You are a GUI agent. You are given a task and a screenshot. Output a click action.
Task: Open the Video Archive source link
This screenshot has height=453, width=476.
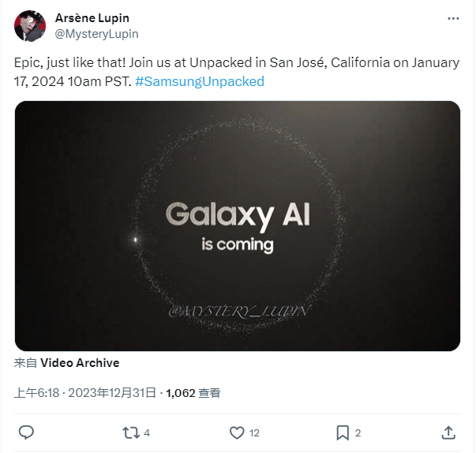pyautogui.click(x=80, y=363)
